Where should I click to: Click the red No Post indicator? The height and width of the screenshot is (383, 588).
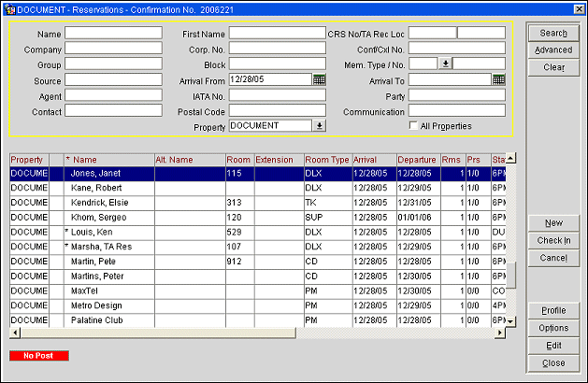coord(39,356)
